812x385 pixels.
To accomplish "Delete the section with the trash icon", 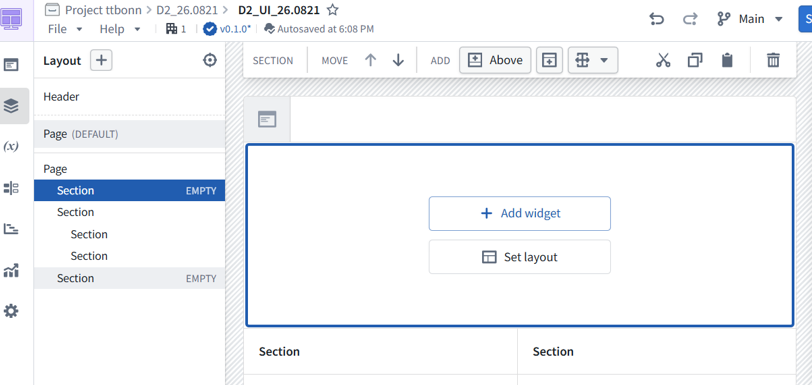I will [773, 60].
